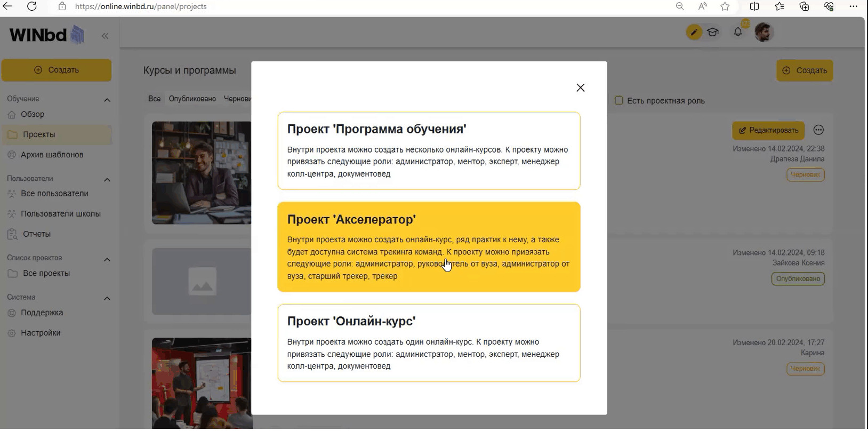Collapse the 'Пользователи' sidebar section
This screenshot has height=431, width=868.
tap(107, 180)
